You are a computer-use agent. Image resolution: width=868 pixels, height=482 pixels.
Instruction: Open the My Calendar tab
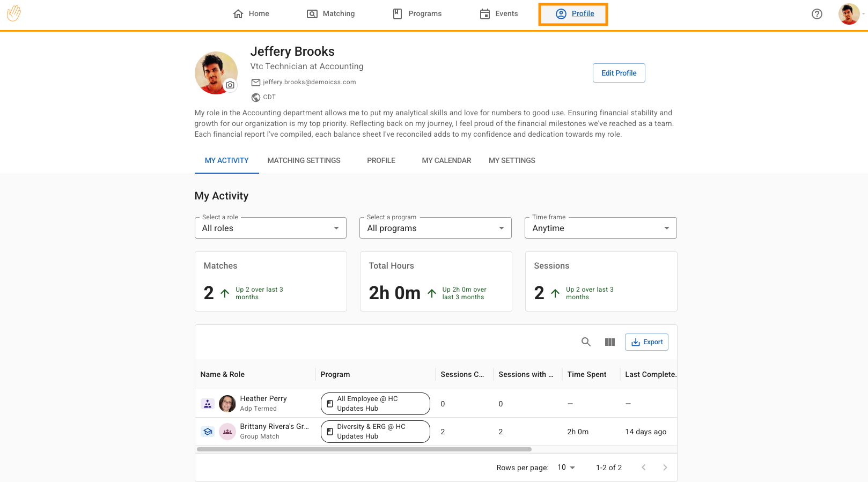click(446, 160)
